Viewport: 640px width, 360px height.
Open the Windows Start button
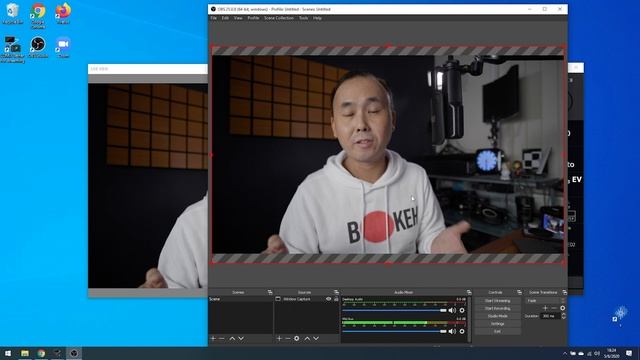click(8, 353)
